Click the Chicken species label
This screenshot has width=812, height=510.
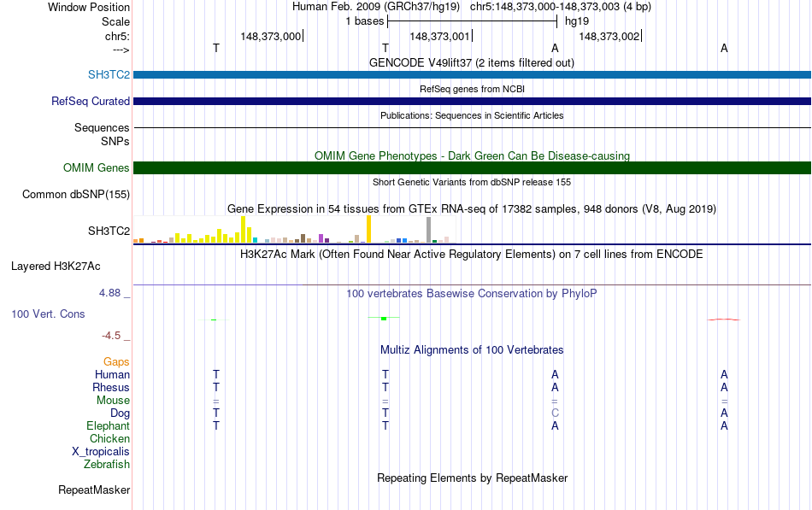tap(109, 438)
